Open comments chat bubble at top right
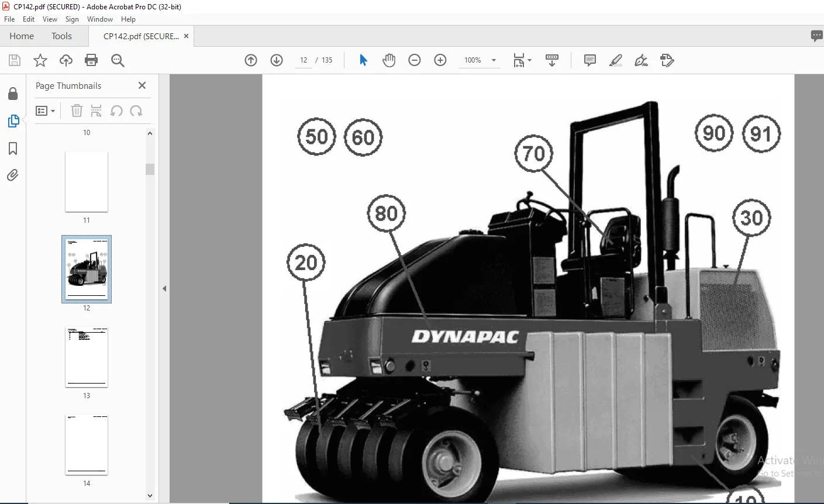 pyautogui.click(x=817, y=36)
